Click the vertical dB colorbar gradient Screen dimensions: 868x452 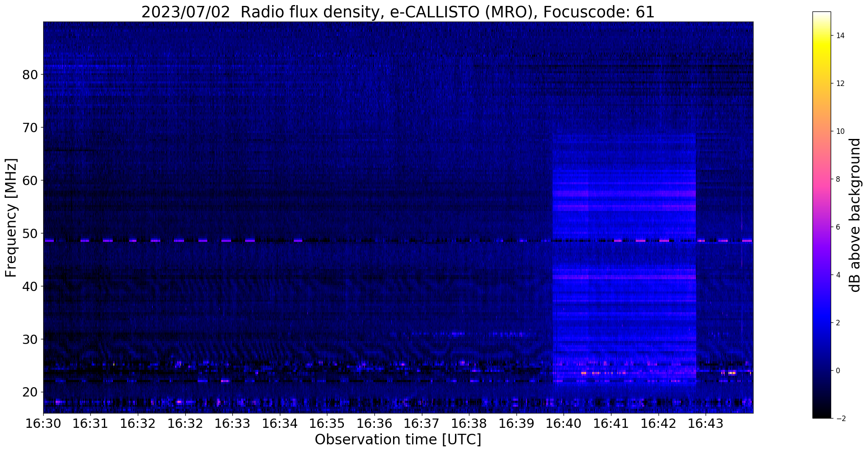click(821, 215)
